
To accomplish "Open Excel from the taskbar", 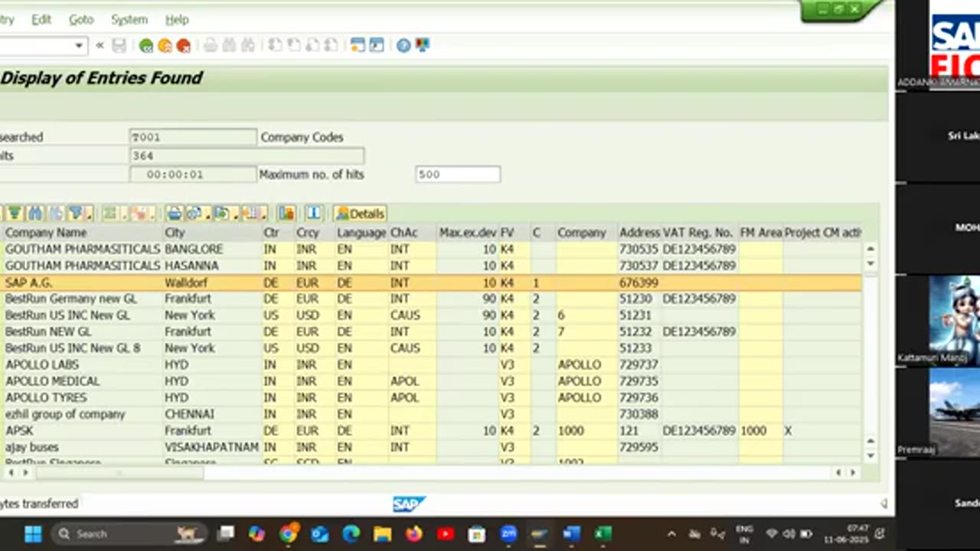I will click(603, 534).
